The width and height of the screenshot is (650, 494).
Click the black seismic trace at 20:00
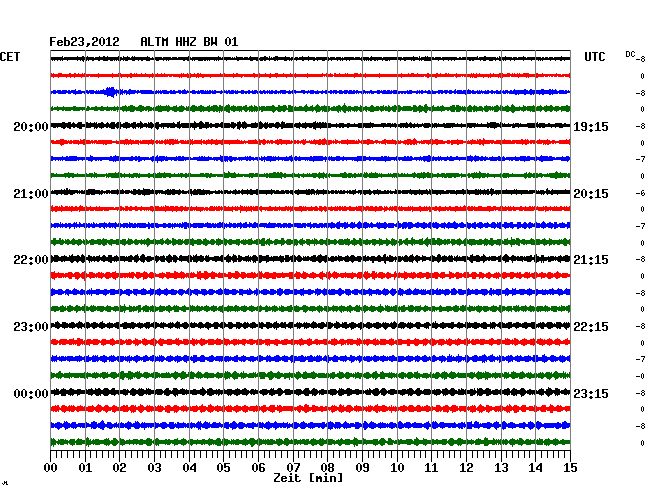click(310, 125)
